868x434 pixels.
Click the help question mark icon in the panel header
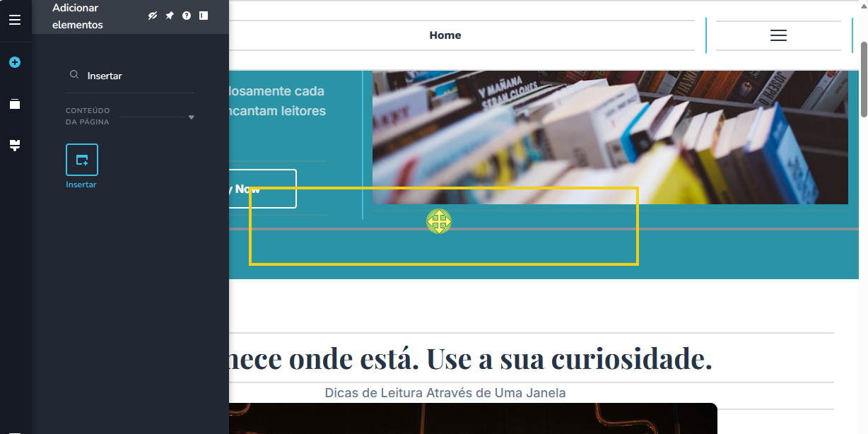[186, 15]
